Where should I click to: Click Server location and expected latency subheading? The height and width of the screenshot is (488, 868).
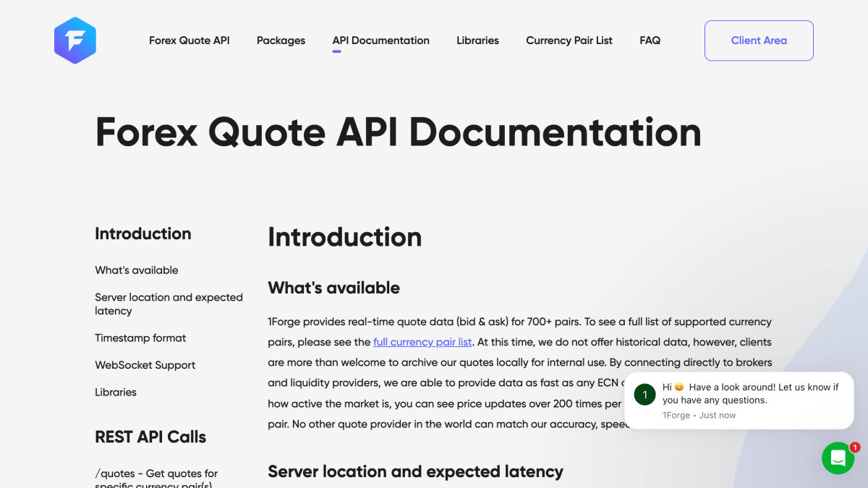coord(416,471)
